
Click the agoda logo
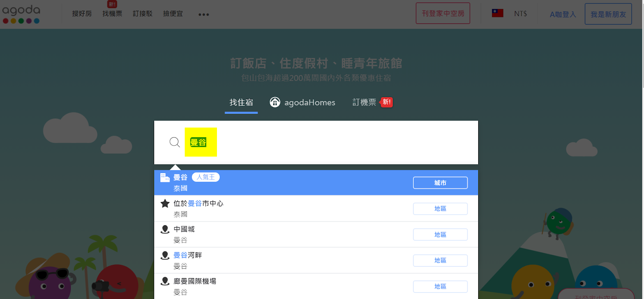click(x=21, y=14)
